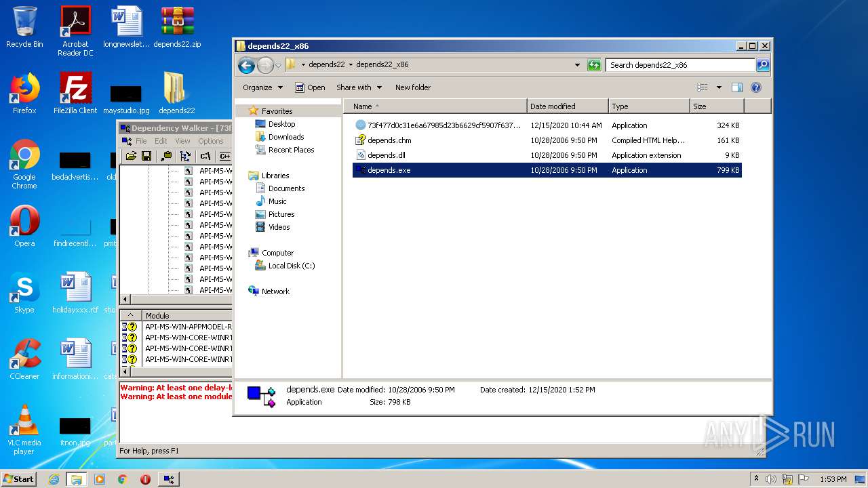Click the Module column header in Dependency Walker
Image resolution: width=868 pixels, height=488 pixels.
[x=187, y=316]
